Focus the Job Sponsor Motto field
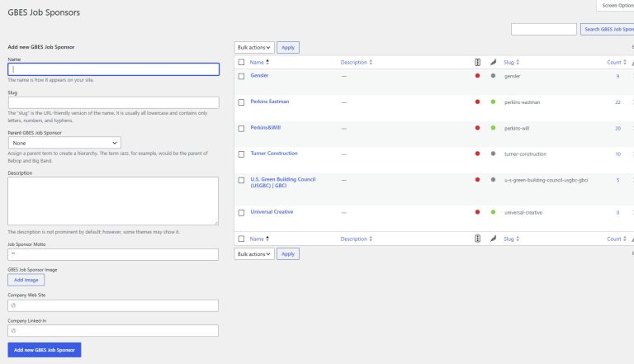634x364 pixels. coord(113,254)
